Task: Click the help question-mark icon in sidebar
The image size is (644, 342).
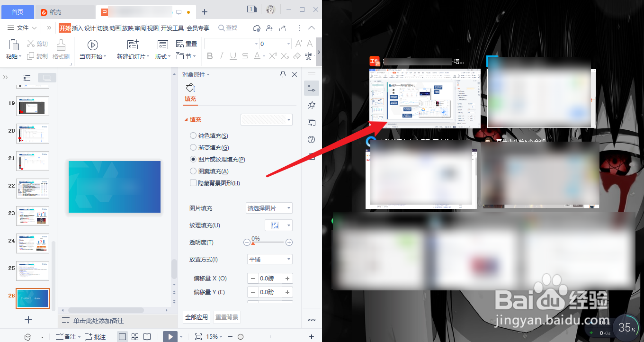Action: (x=311, y=139)
